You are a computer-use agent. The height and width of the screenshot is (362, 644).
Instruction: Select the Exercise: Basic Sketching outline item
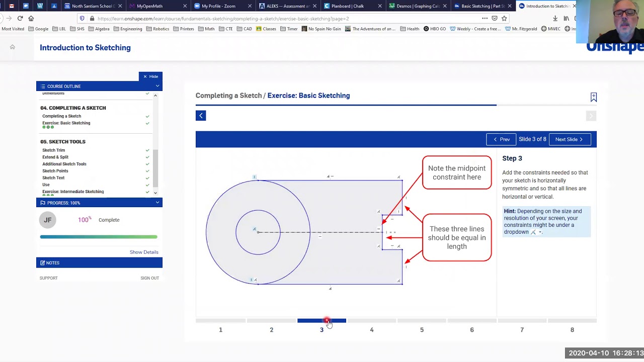[66, 123]
